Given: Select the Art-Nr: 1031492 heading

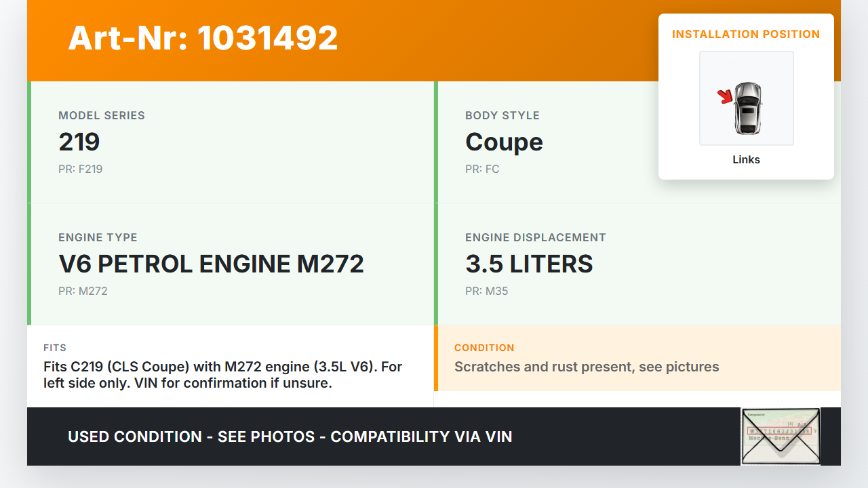Looking at the screenshot, I should click(203, 38).
